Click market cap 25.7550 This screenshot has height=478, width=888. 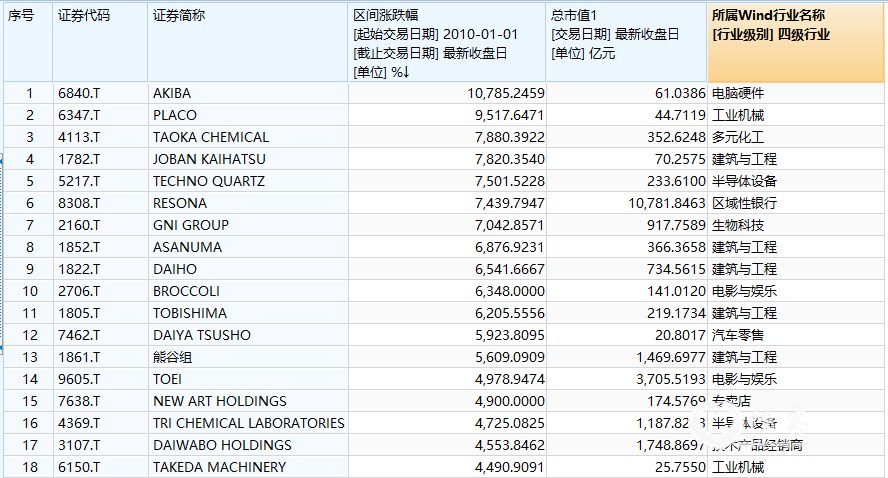680,468
